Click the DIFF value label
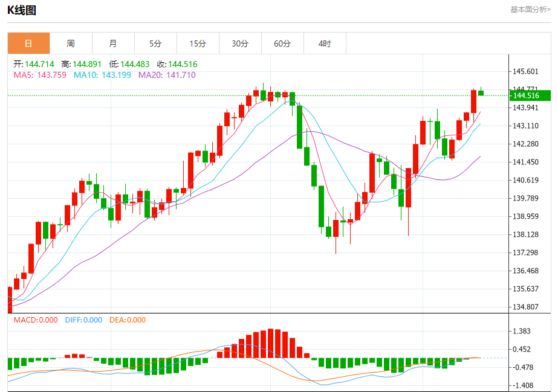Image resolution: width=558 pixels, height=392 pixels. tap(83, 320)
